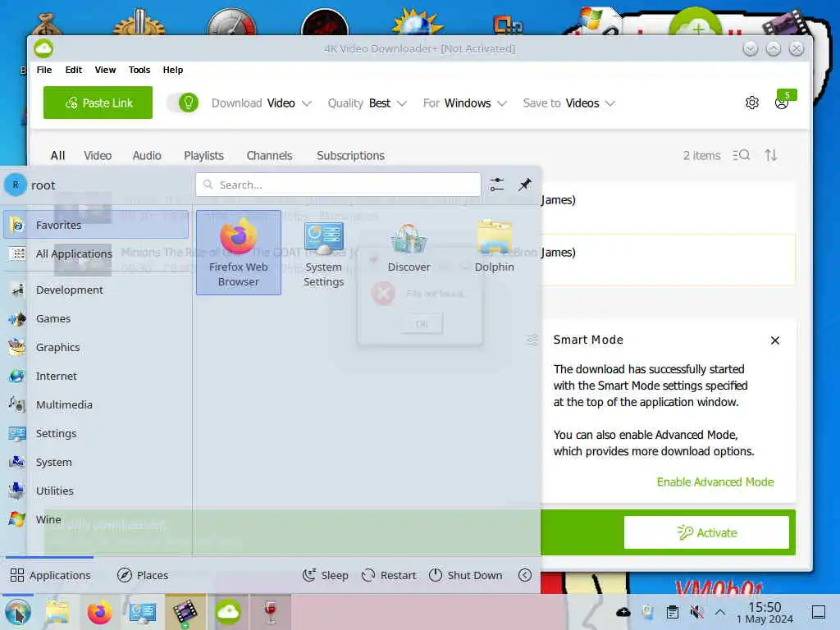Click the taskbar application launcher button

(x=18, y=612)
